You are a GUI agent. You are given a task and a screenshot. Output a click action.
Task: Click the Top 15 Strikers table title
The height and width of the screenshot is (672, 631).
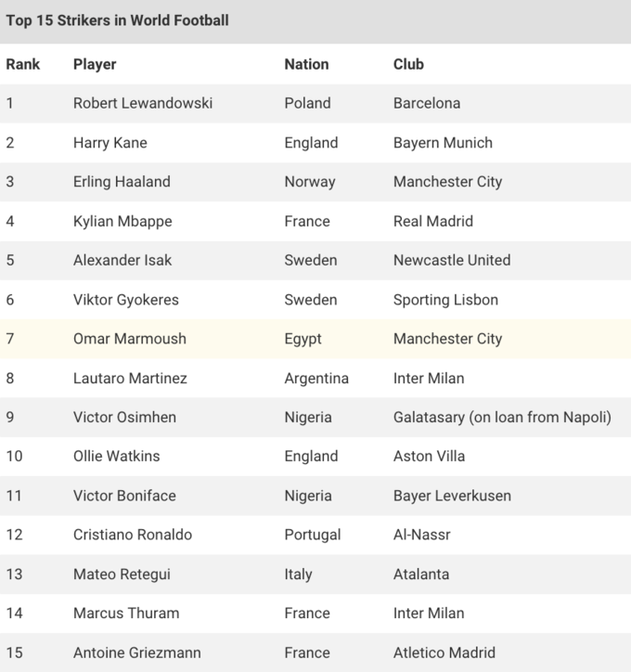pyautogui.click(x=117, y=20)
